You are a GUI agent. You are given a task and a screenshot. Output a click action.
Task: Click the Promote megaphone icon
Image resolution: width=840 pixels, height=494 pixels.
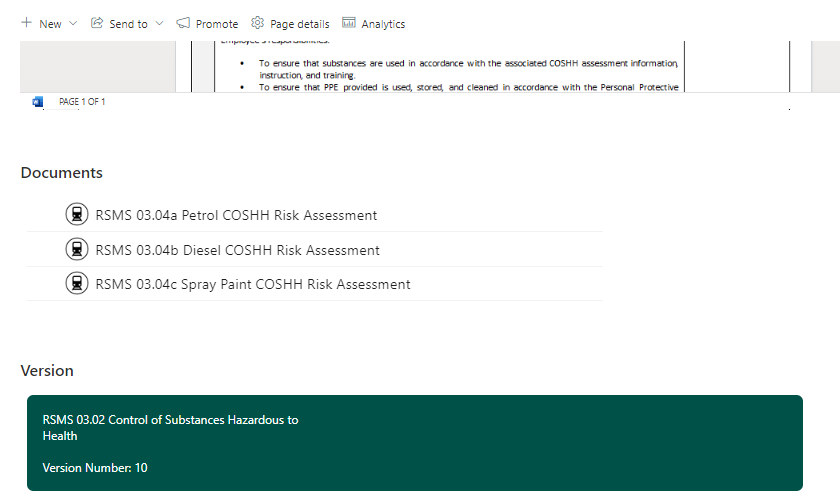(183, 23)
